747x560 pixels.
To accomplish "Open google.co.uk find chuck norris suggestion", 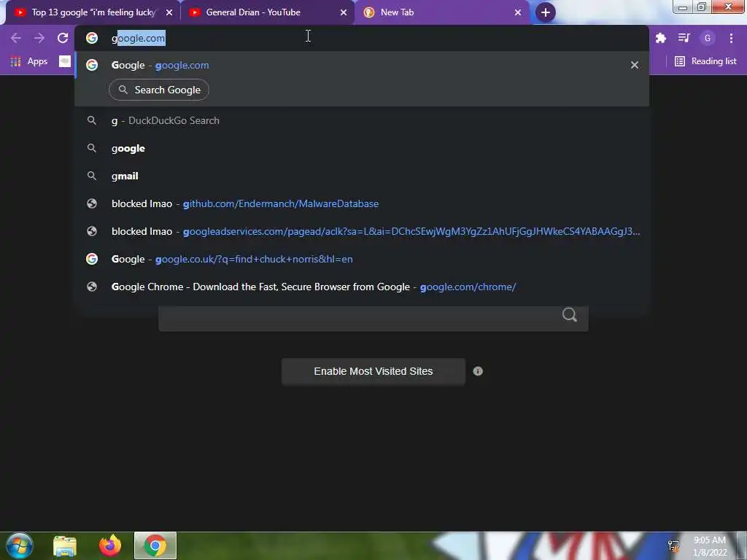I will tap(362, 259).
